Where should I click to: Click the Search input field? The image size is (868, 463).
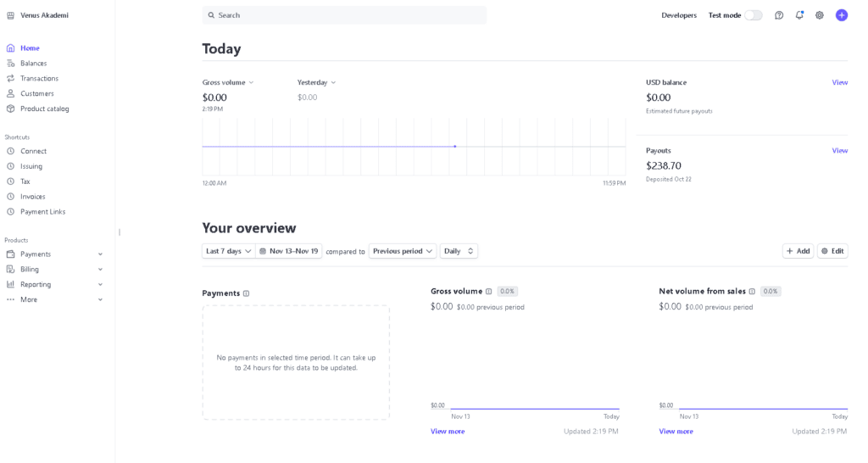(x=344, y=15)
